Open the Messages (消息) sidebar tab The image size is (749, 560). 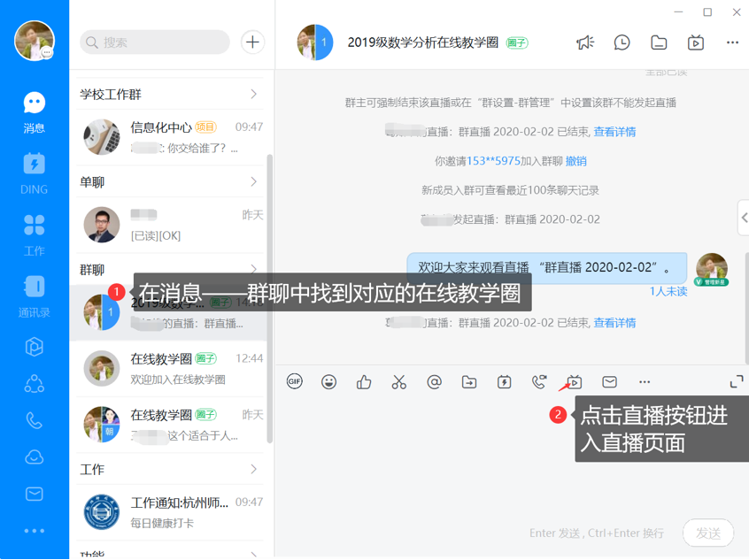point(34,112)
